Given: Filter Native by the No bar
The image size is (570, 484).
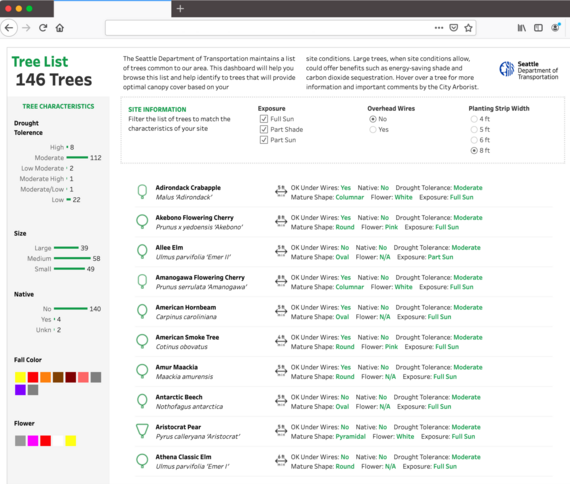Looking at the screenshot, I should coord(71,309).
